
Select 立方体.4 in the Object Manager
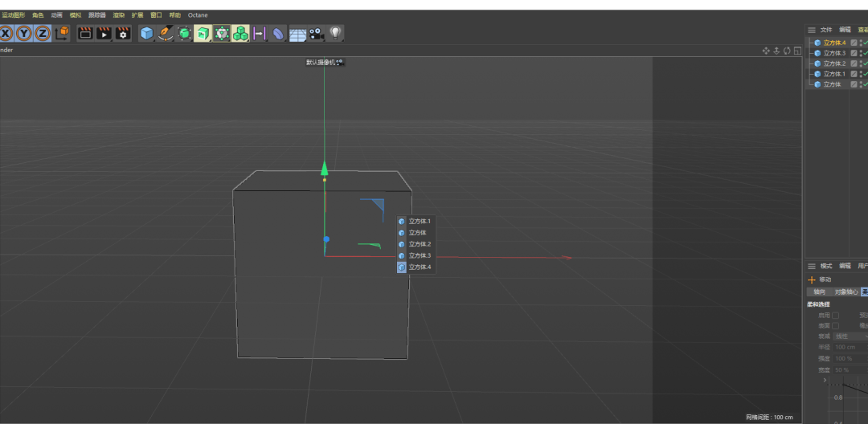click(x=835, y=43)
